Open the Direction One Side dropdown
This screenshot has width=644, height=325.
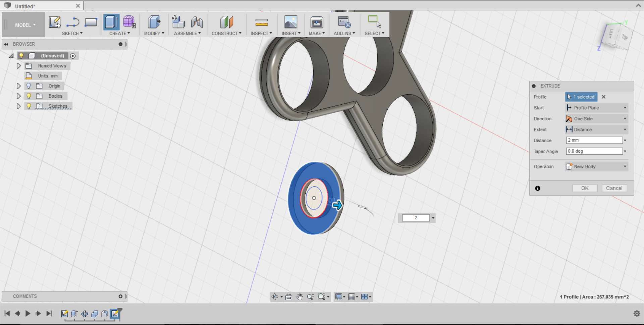pos(596,119)
